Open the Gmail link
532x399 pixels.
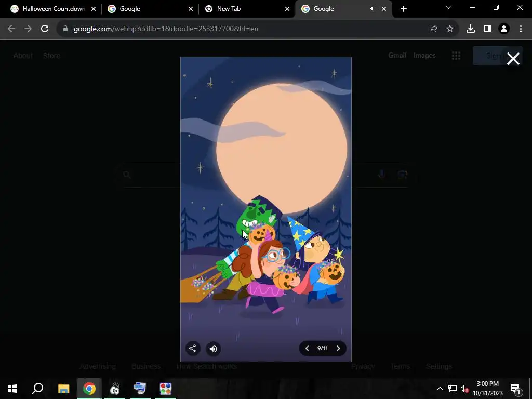click(397, 55)
